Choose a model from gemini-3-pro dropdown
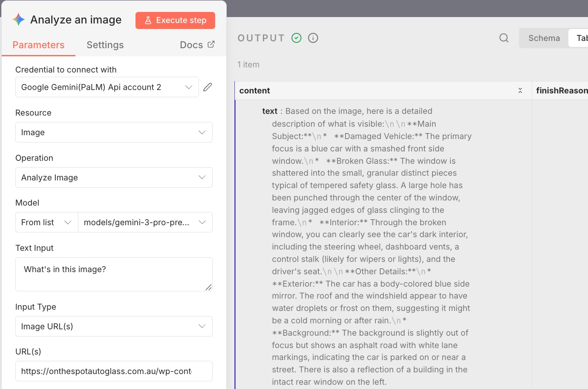 (145, 222)
